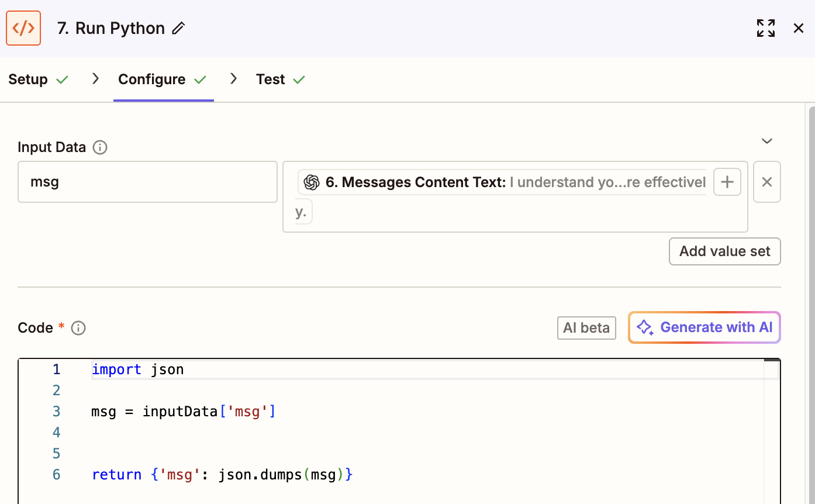Click the plus icon to insert data
815x504 pixels.
click(727, 182)
